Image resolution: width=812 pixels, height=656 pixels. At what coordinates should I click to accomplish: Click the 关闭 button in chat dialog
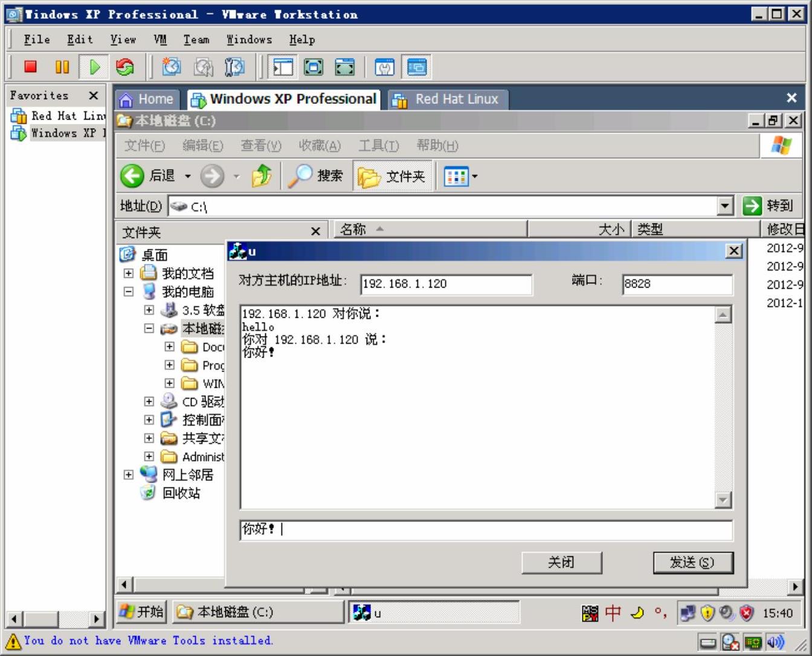tap(562, 562)
